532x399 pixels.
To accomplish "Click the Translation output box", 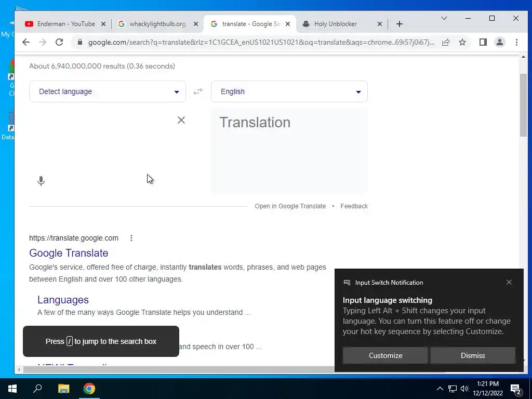I will point(289,151).
